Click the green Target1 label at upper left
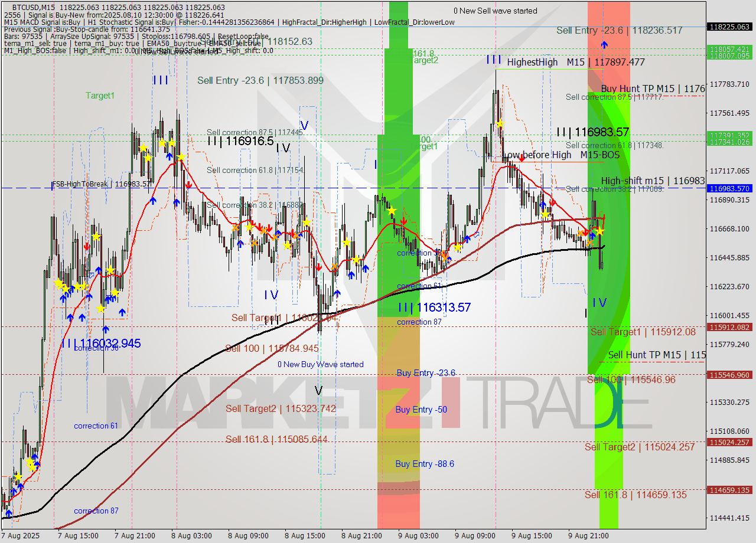The image size is (756, 543). coord(100,95)
